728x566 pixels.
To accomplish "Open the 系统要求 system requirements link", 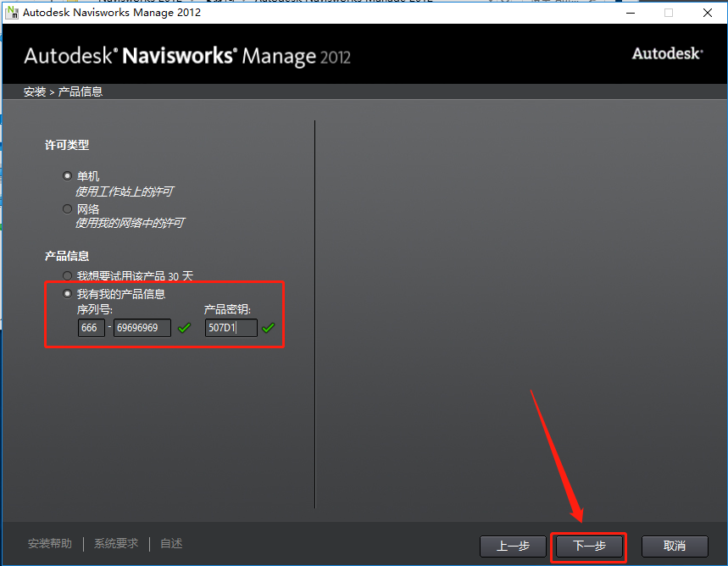I will (116, 544).
